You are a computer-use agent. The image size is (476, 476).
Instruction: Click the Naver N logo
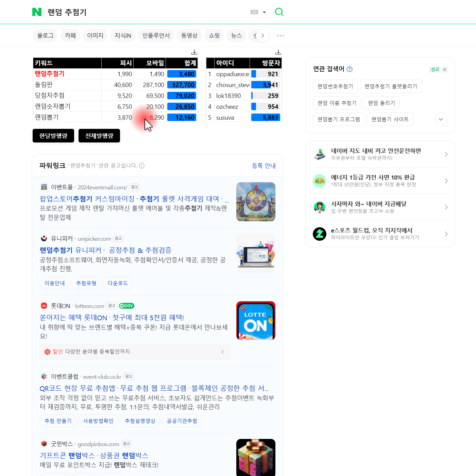pyautogui.click(x=37, y=12)
